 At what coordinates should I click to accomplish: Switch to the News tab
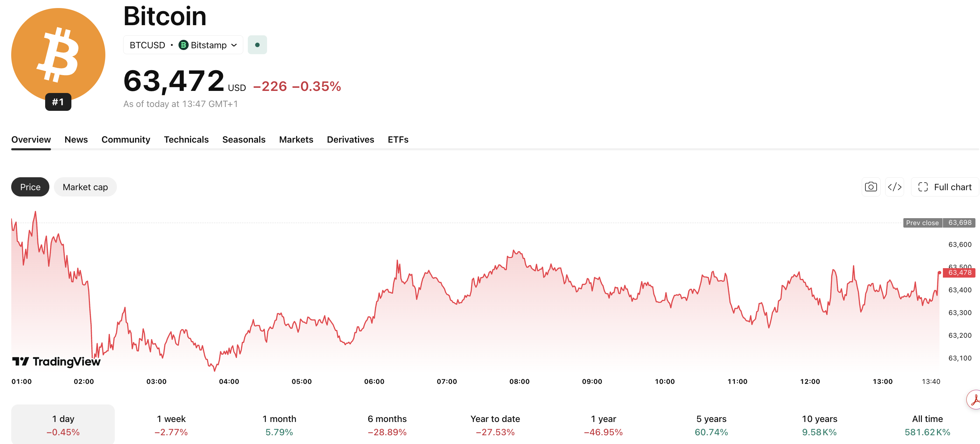coord(76,139)
